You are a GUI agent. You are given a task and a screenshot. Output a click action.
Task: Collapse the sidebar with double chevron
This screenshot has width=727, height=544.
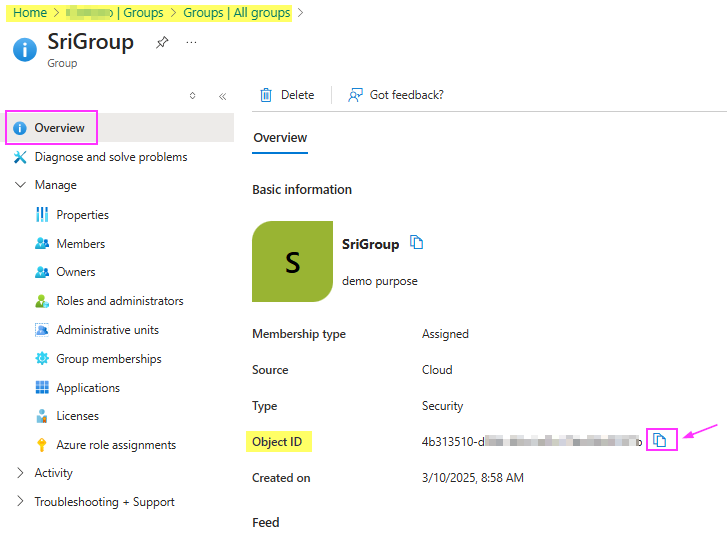click(223, 96)
